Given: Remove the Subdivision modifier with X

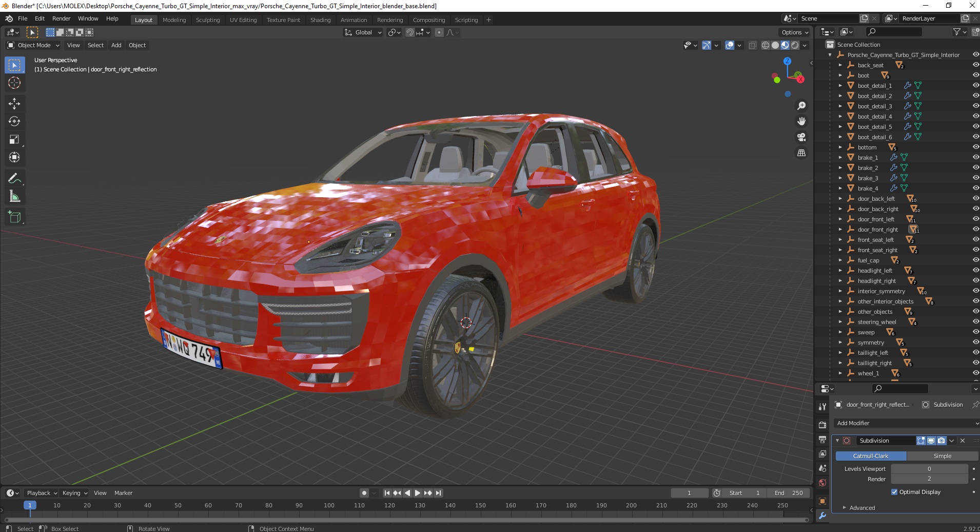Looking at the screenshot, I should 963,441.
